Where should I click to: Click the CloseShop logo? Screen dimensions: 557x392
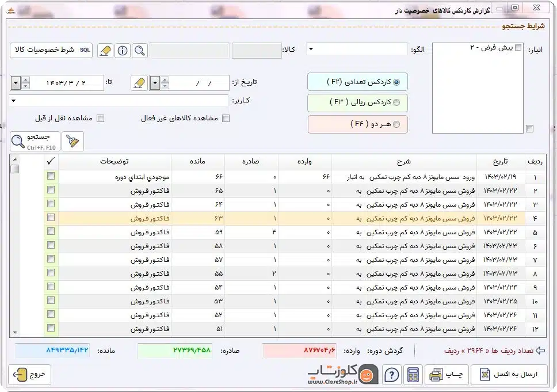pos(342,374)
